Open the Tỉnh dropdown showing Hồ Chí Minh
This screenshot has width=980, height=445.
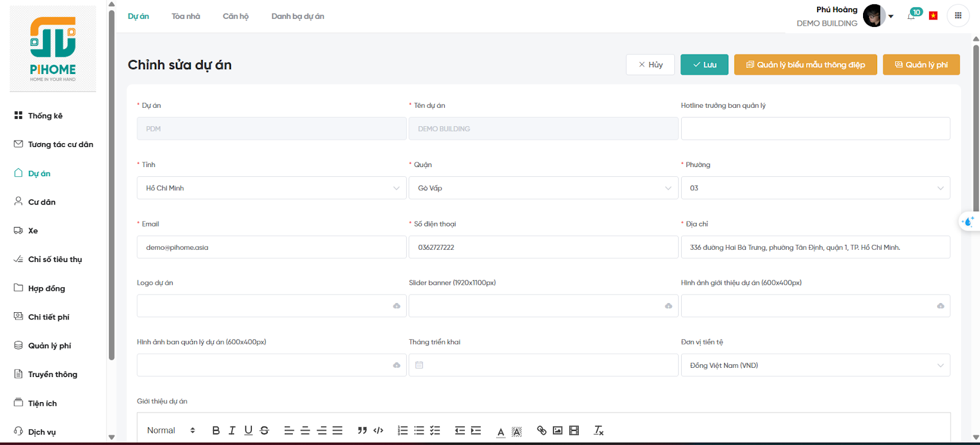point(271,188)
